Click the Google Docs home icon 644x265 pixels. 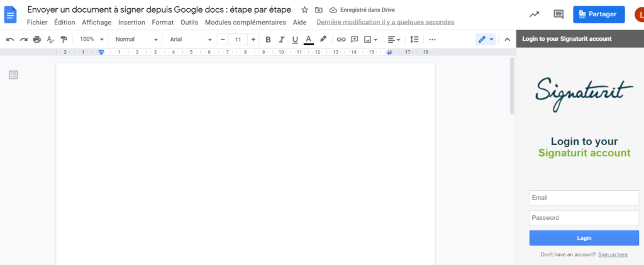coord(10,15)
